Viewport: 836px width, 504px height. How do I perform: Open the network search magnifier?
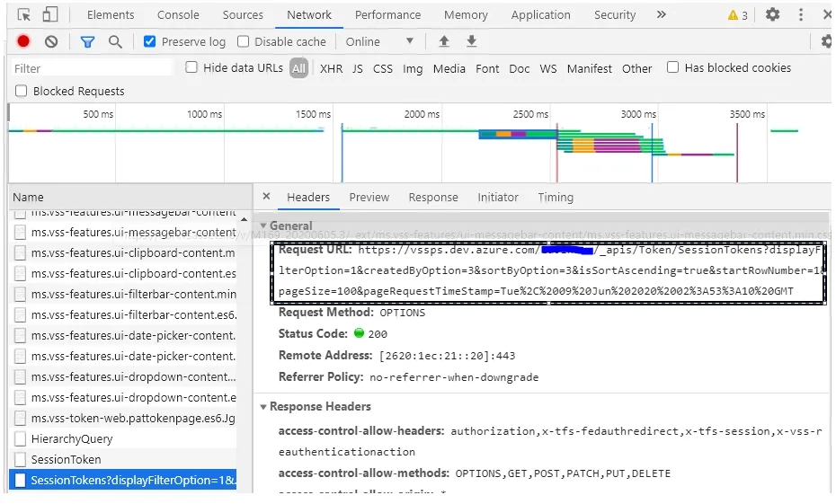[115, 41]
